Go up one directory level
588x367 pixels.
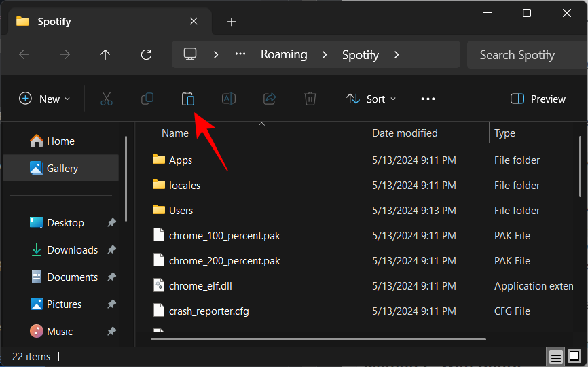click(x=105, y=55)
